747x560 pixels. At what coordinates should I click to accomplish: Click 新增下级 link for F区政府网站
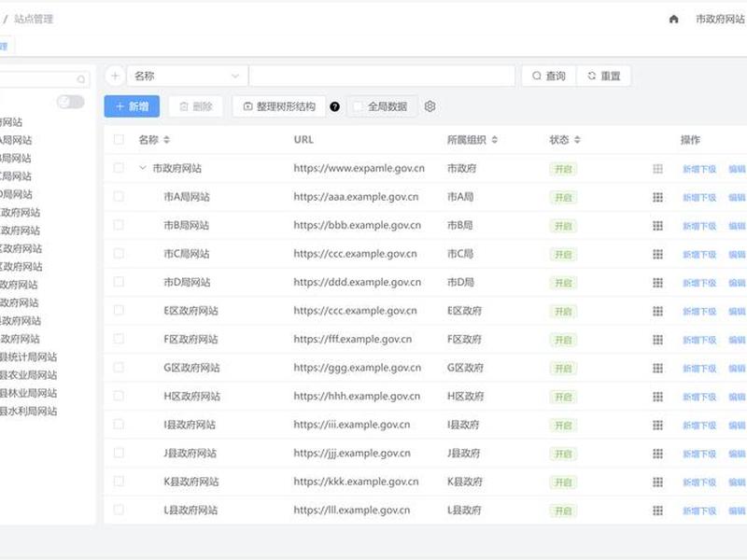click(x=699, y=340)
